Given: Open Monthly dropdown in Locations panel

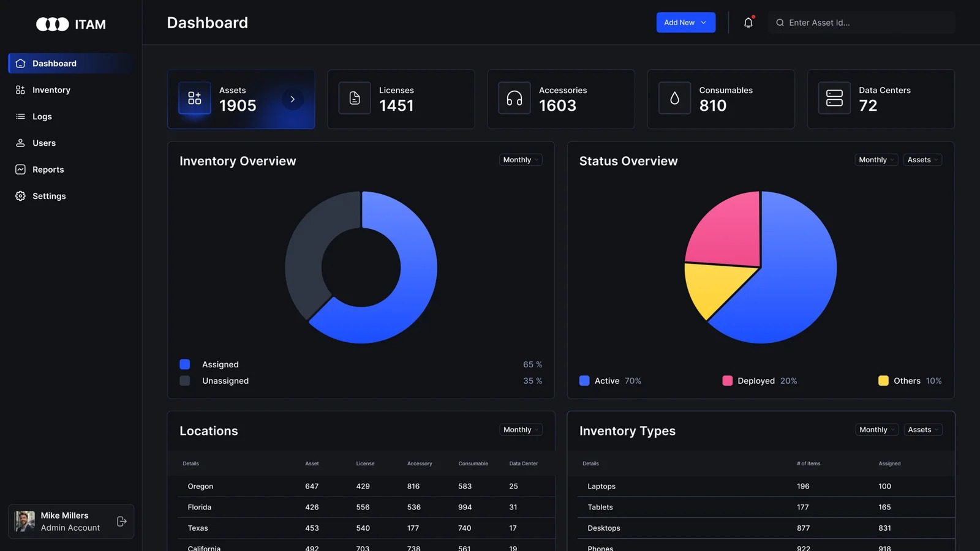Looking at the screenshot, I should coord(520,430).
